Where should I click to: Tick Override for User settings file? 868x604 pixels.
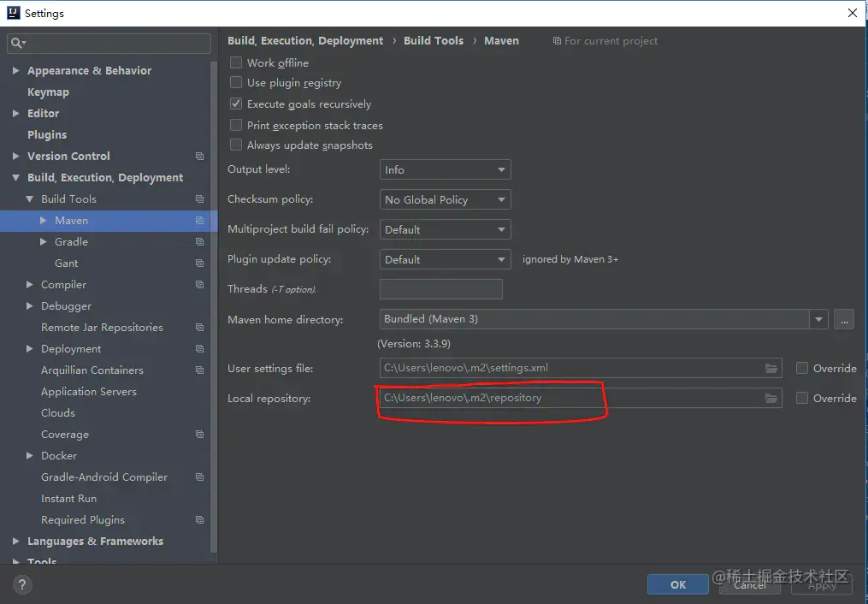coord(801,368)
